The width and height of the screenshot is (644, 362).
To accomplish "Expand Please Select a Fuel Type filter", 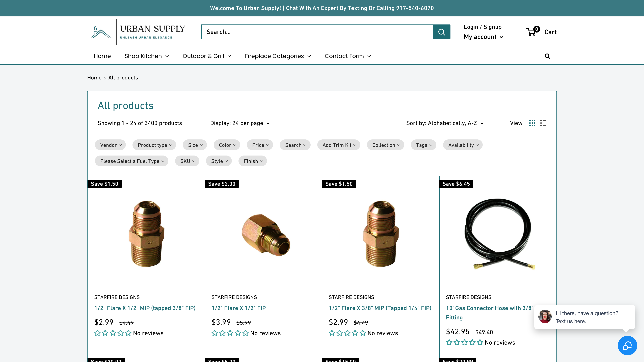I will [x=131, y=161].
